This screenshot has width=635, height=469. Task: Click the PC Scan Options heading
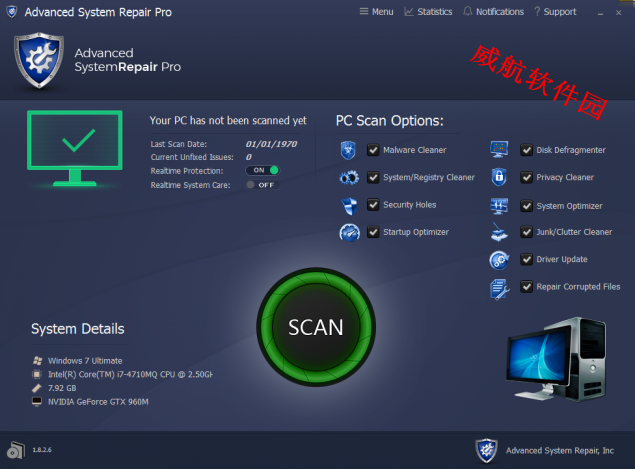pos(390,121)
